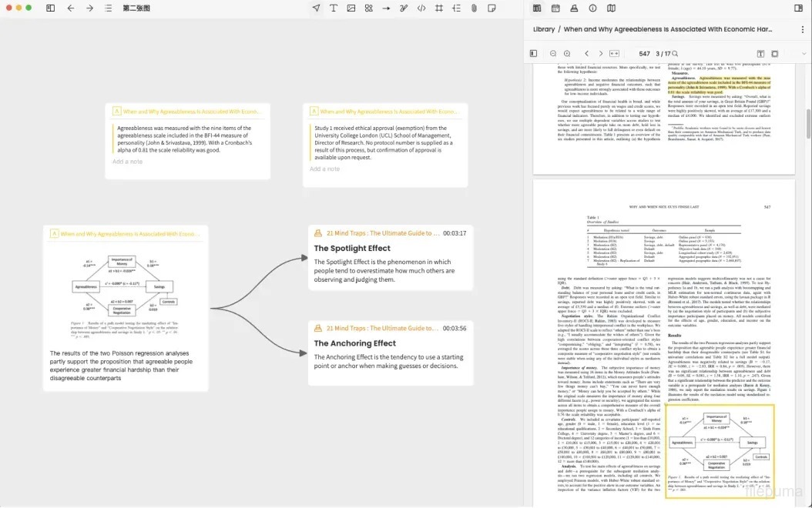This screenshot has width=812, height=508.
Task: Open the outline list view
Action: pyautogui.click(x=108, y=8)
